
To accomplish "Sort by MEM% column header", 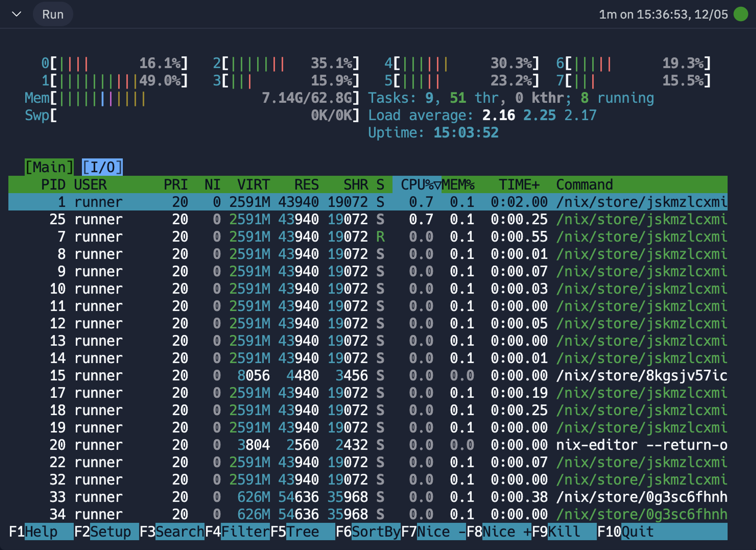I will [x=458, y=185].
